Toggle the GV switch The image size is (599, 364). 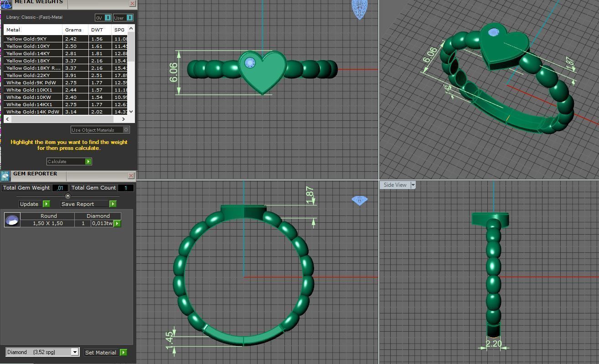[x=103, y=18]
